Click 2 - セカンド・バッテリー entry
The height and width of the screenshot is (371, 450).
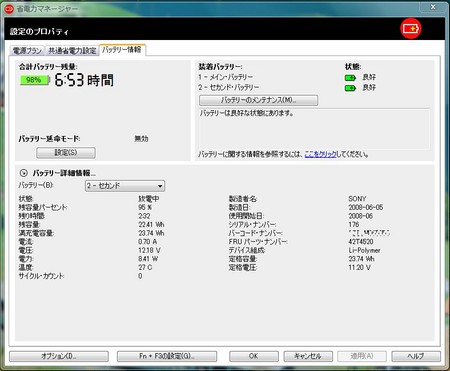pyautogui.click(x=229, y=87)
